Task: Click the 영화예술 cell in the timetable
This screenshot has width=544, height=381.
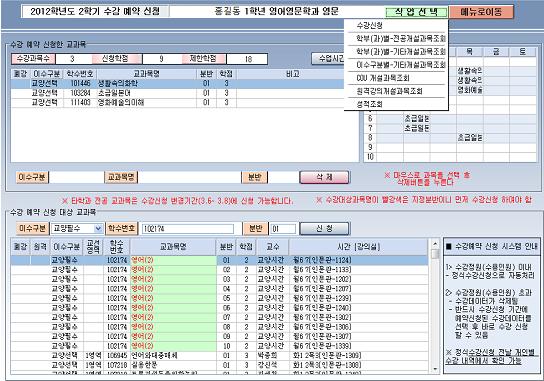Action: [469, 90]
